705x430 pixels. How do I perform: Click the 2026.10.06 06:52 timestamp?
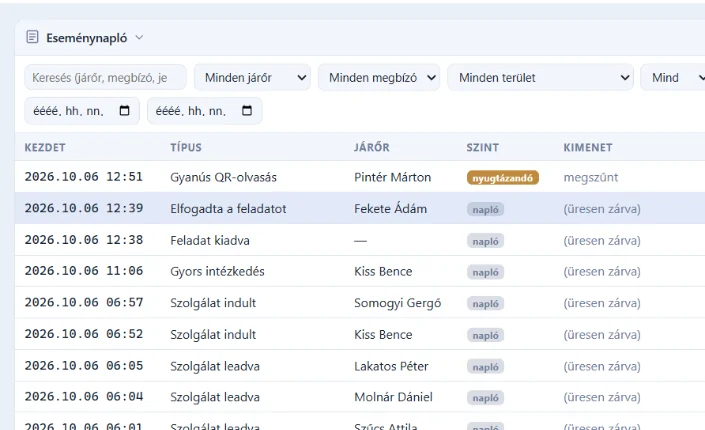84,334
